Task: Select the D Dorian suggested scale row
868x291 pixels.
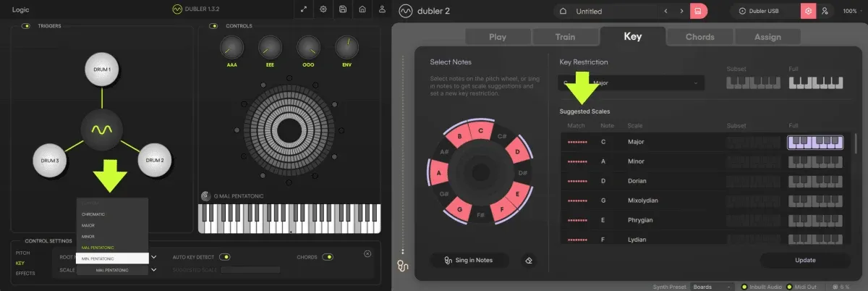Action: (x=705, y=181)
